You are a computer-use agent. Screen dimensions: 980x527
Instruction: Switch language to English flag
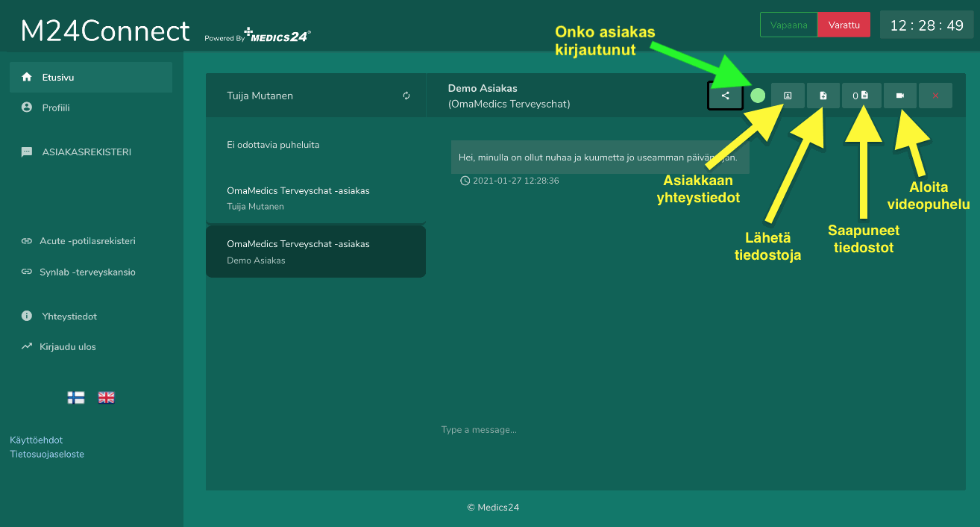(107, 398)
